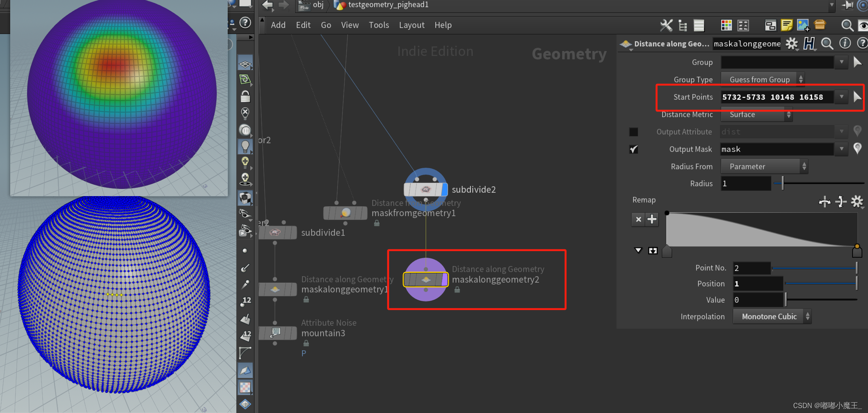Switch to list mode icon in network toolbar

click(699, 25)
